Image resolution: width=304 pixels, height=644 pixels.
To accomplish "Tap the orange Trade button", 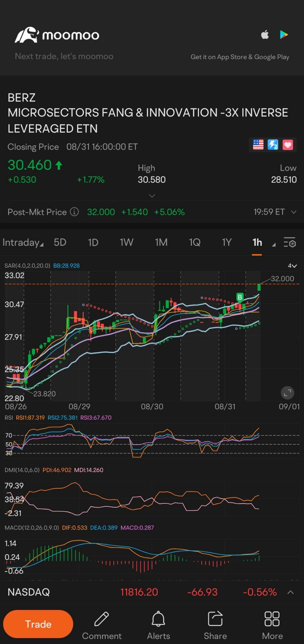I will click(38, 624).
